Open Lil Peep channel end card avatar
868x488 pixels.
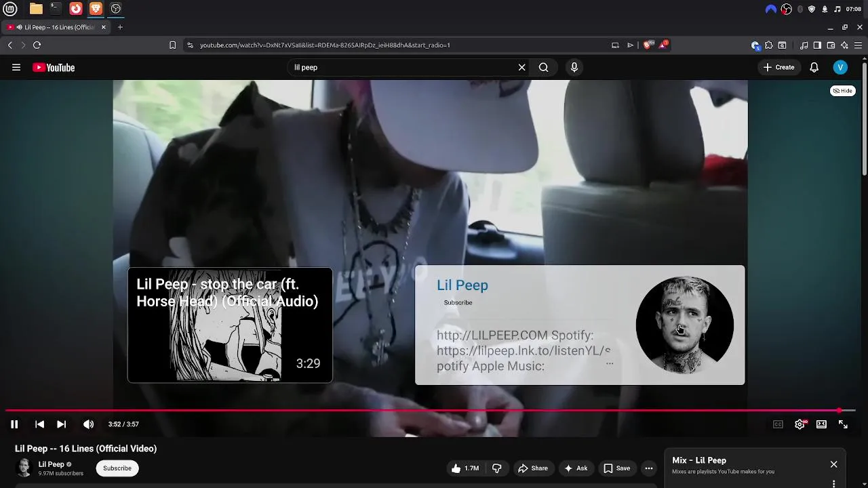pyautogui.click(x=685, y=325)
